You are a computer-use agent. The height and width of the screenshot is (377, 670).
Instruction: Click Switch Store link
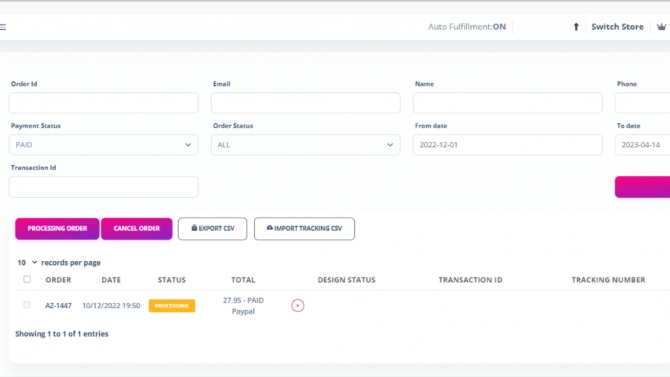click(x=617, y=27)
